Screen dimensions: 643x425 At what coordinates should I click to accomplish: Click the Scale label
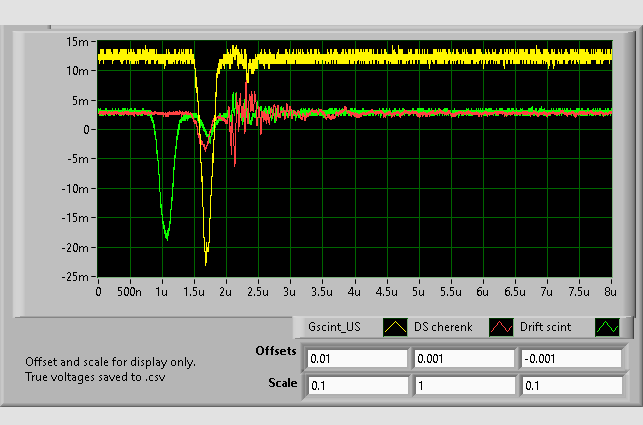coord(283,383)
